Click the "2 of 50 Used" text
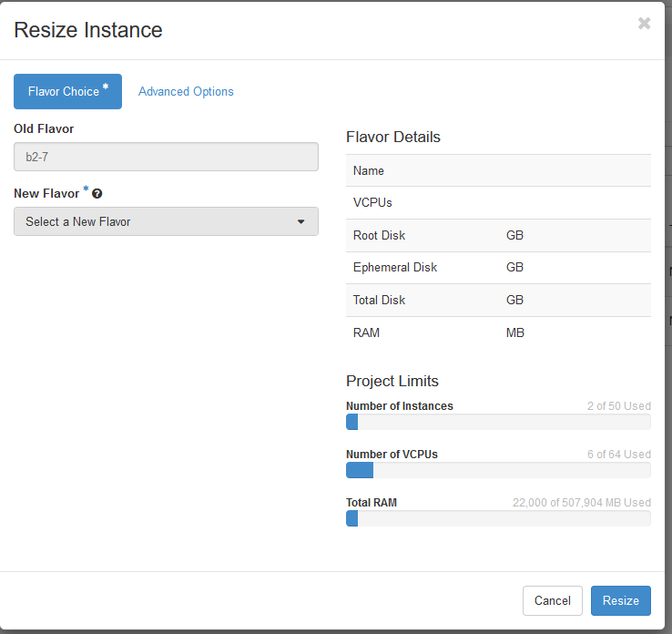This screenshot has width=672, height=634. [x=618, y=406]
